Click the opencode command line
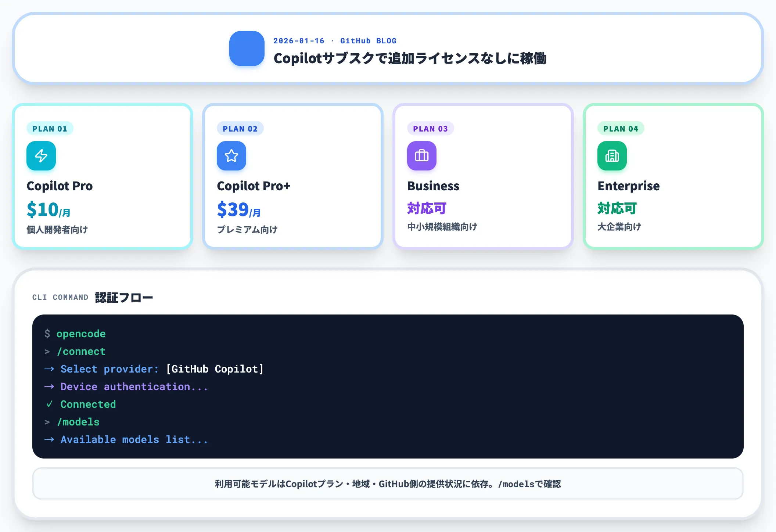Viewport: 776px width, 532px height. (81, 334)
